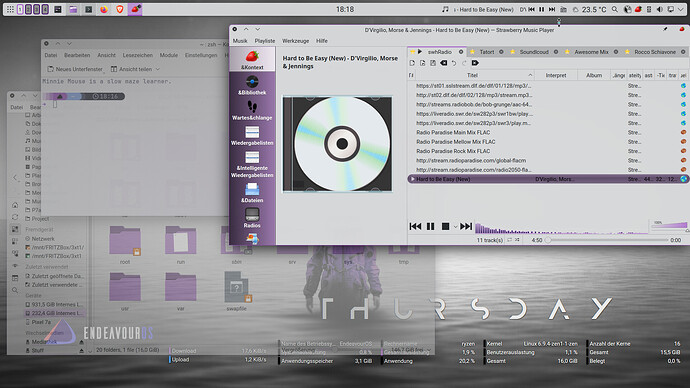Close the swhRadio playlist tab

461,52
